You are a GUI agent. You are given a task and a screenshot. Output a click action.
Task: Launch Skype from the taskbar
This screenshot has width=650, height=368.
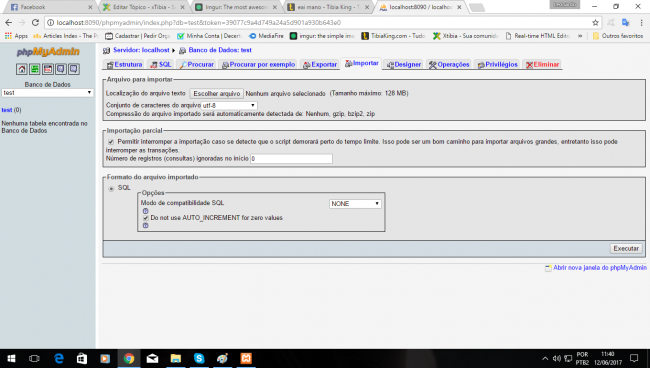199,358
